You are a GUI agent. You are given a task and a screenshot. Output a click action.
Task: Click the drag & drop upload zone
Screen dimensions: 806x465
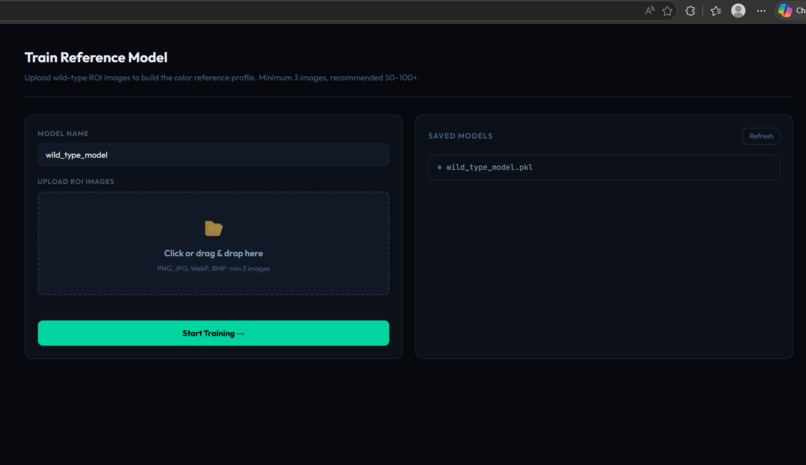213,243
